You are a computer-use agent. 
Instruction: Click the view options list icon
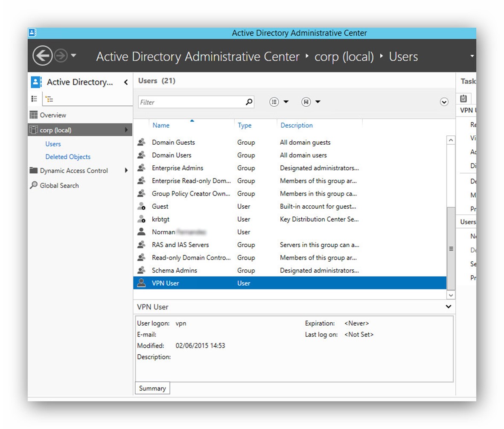click(x=274, y=102)
